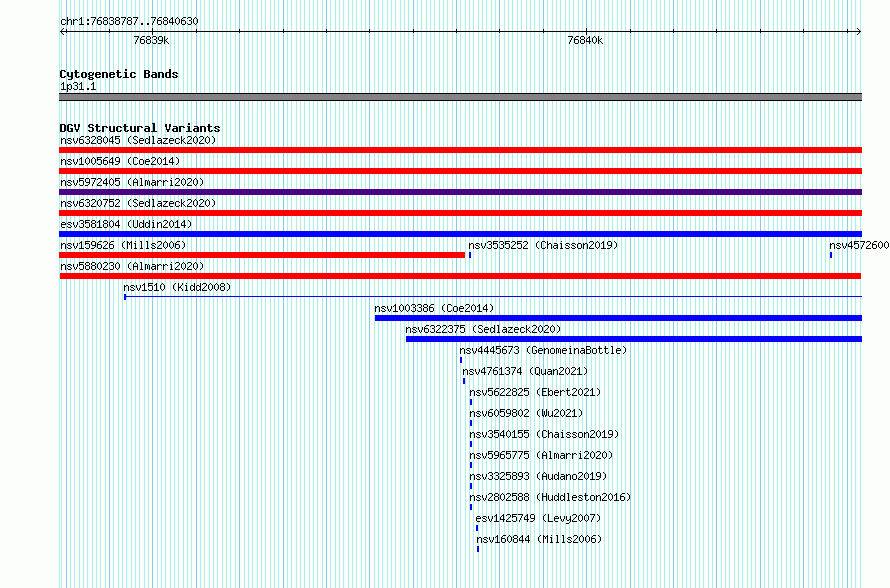Click the nsv2802588 (Huddleston2016) label

coord(550,497)
